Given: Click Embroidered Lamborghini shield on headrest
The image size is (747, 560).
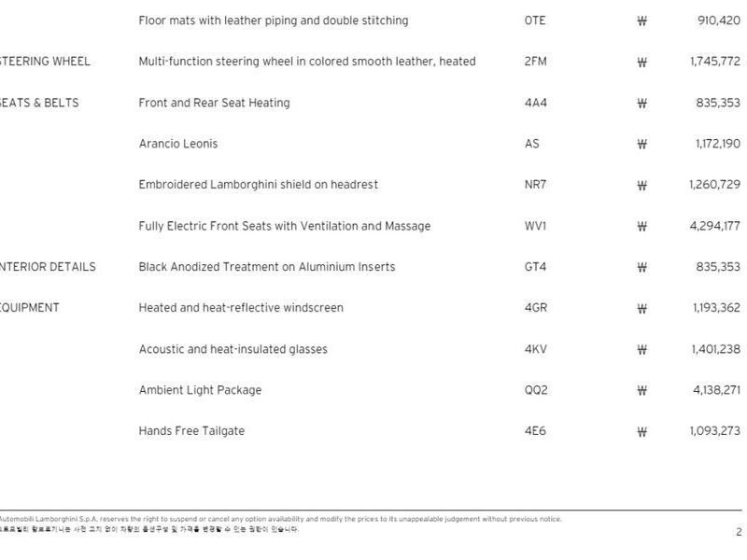Looking at the screenshot, I should coord(258,185).
